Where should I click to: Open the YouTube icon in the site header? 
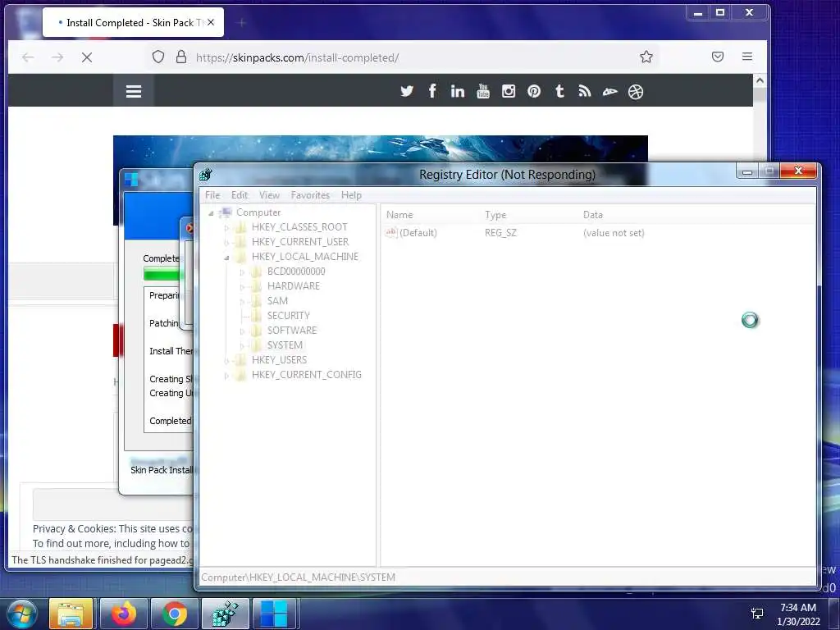(482, 91)
